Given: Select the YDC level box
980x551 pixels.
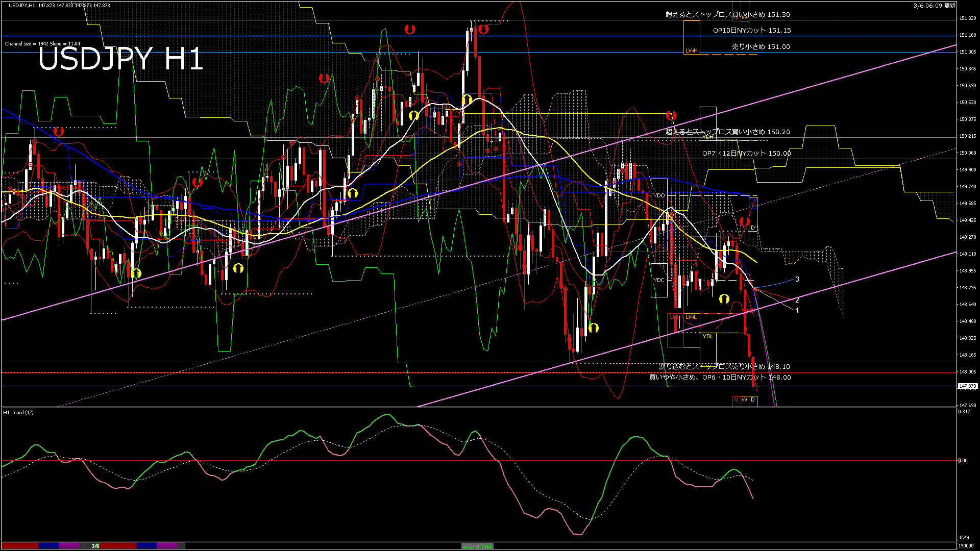Looking at the screenshot, I should coord(659,280).
